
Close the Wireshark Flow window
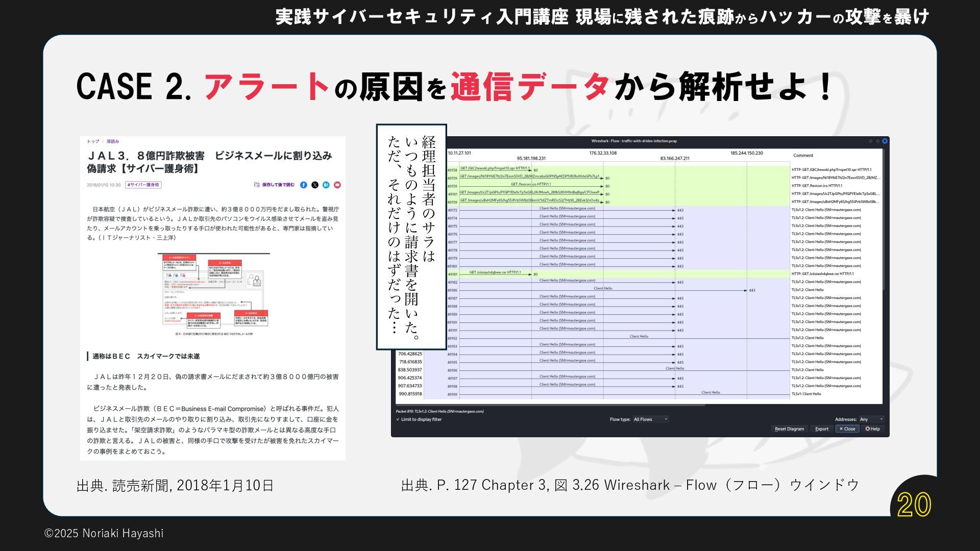click(x=885, y=141)
